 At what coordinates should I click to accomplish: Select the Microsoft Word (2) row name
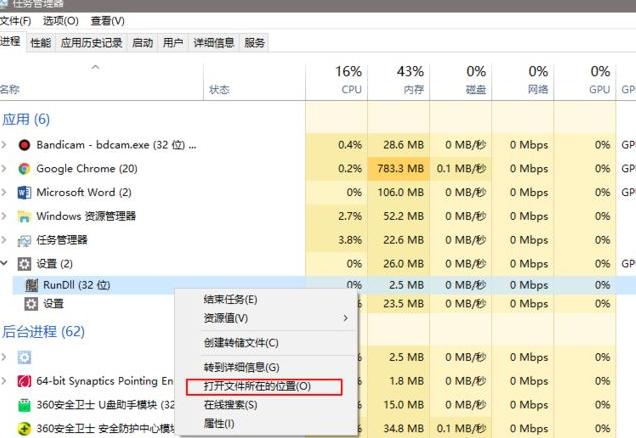click(x=84, y=192)
